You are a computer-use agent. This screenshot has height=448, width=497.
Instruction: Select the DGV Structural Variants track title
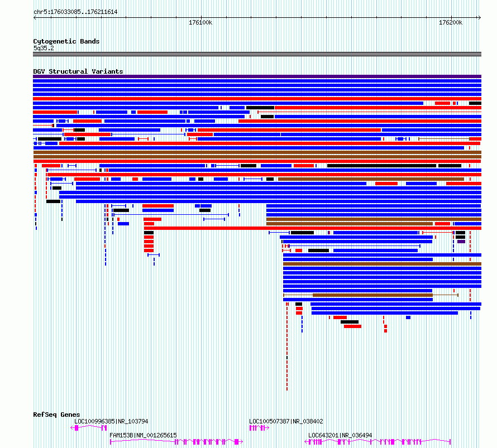78,71
